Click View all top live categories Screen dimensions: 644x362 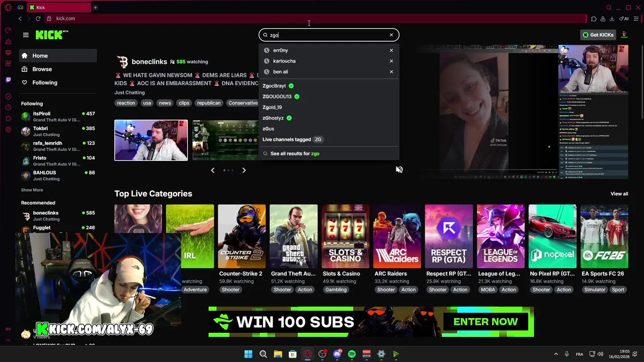pos(619,194)
